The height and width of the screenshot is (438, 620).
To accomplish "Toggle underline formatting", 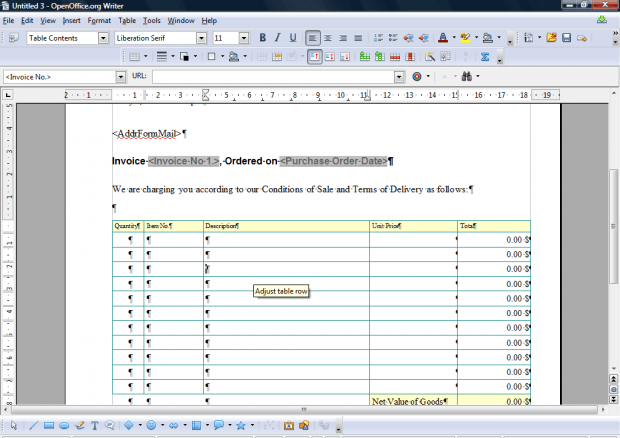I will point(293,38).
